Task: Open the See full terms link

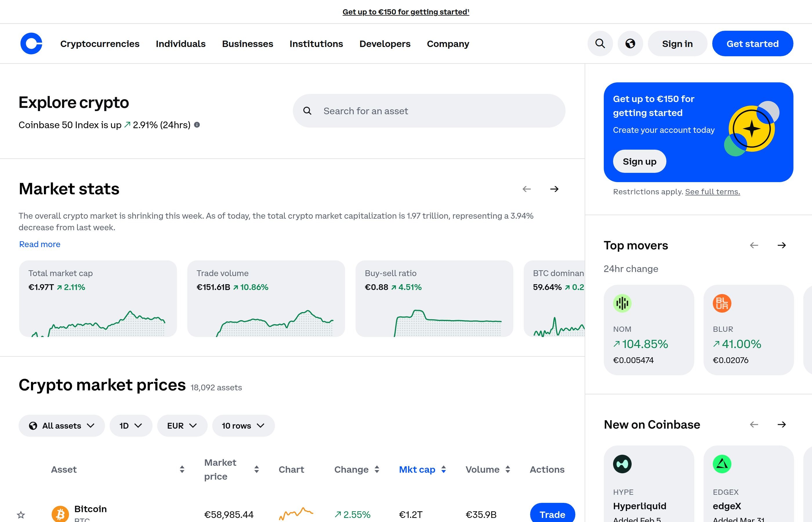Action: 712,191
